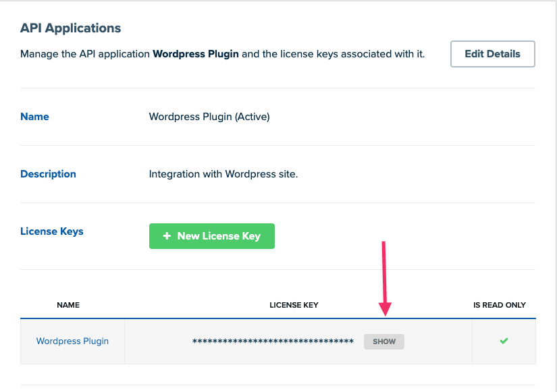Image resolution: width=557 pixels, height=392 pixels.
Task: Click bold Wordpress Plugin in the intro sentence
Action: pyautogui.click(x=196, y=54)
